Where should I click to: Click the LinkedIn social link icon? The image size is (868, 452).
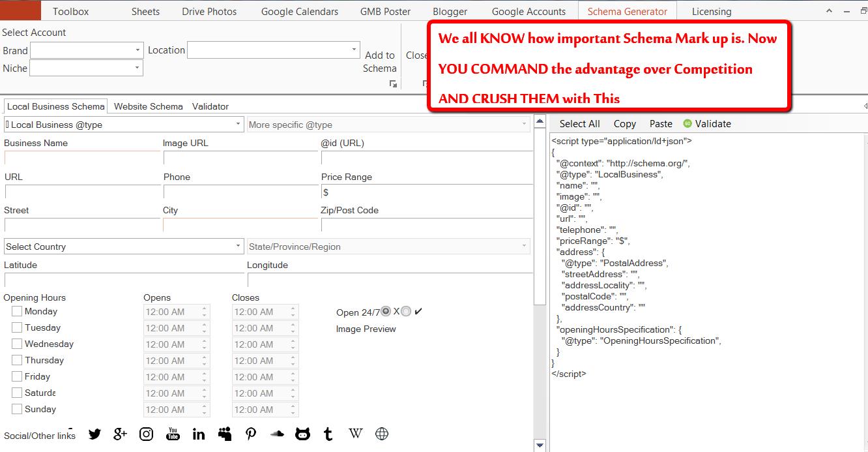[199, 434]
